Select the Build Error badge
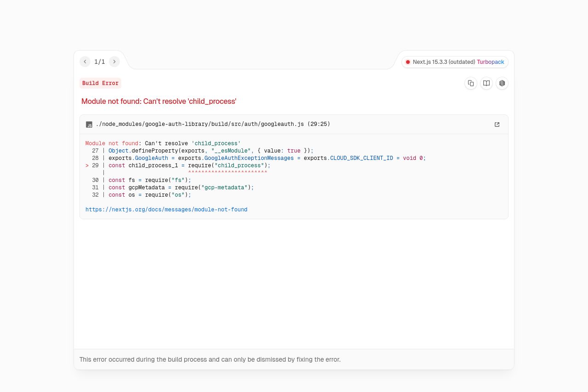 (100, 83)
